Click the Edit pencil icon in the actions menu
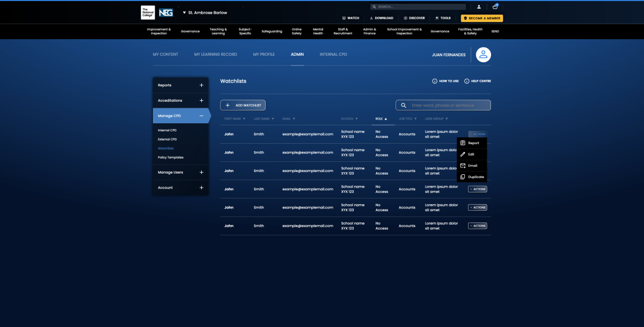Viewport: 644px width, 327px height. click(x=463, y=154)
